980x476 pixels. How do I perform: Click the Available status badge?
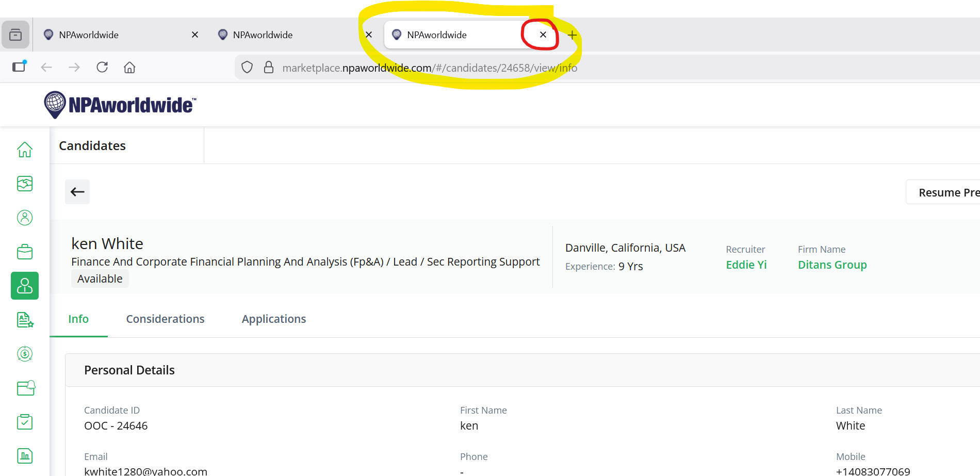100,279
